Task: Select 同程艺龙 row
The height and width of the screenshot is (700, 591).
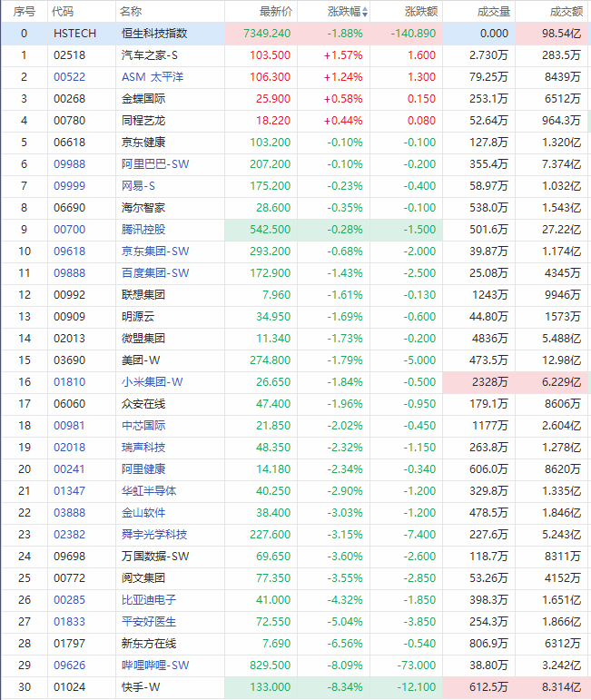Action: [x=295, y=121]
